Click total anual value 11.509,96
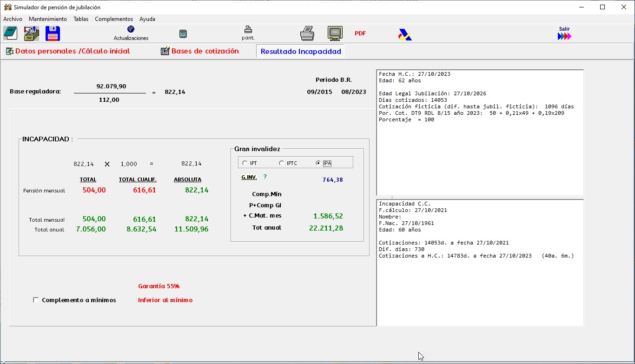Viewport: 635px width, 364px height. (x=191, y=229)
